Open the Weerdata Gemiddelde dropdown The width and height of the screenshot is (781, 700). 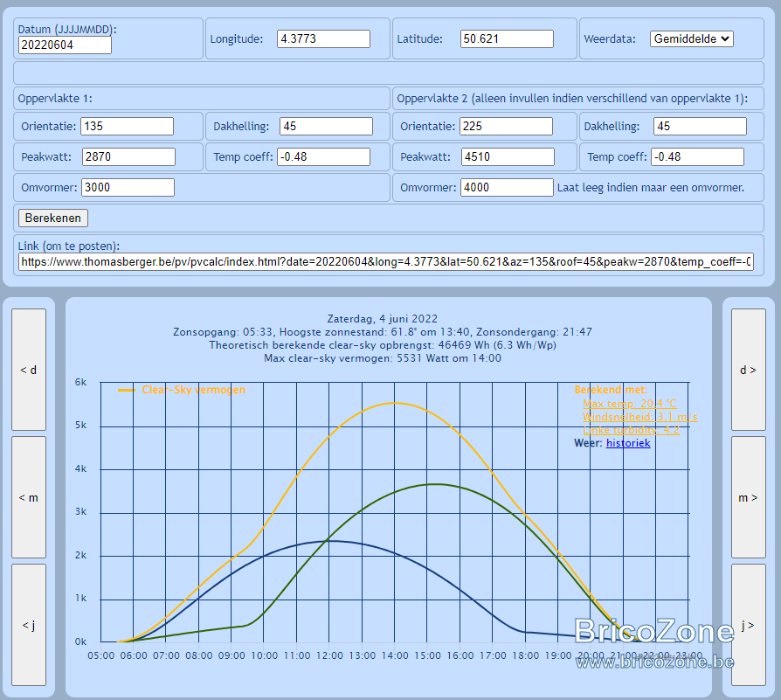point(691,38)
